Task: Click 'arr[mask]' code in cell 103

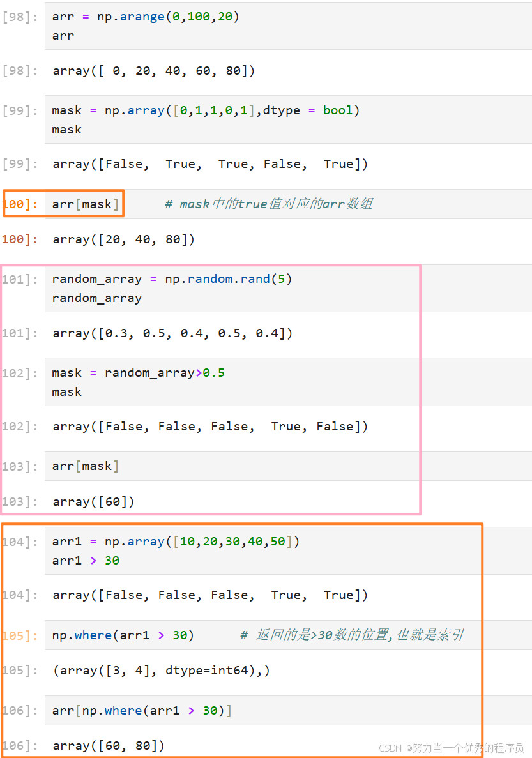Action: tap(86, 467)
